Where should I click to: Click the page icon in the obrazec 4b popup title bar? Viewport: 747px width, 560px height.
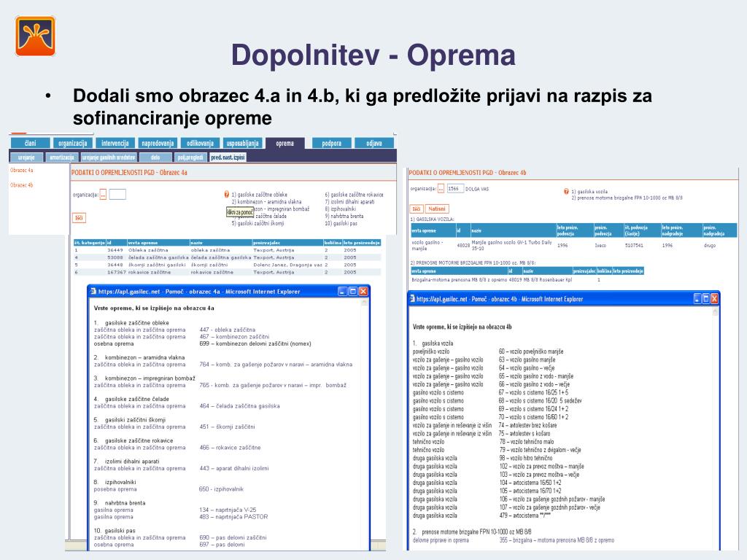(413, 298)
